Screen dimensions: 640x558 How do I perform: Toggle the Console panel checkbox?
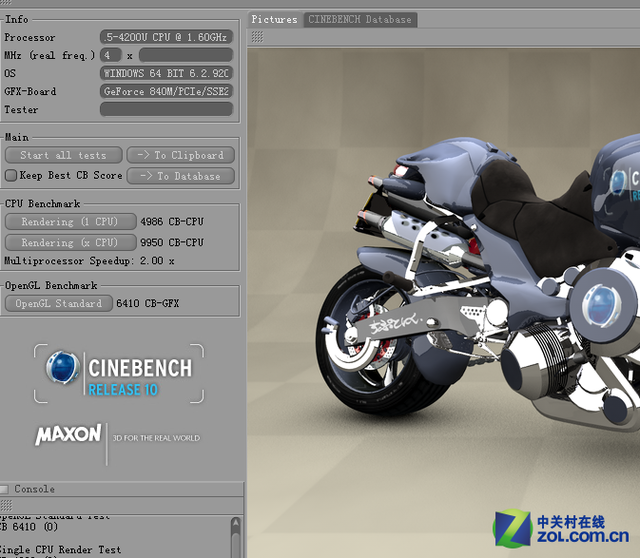point(4,489)
